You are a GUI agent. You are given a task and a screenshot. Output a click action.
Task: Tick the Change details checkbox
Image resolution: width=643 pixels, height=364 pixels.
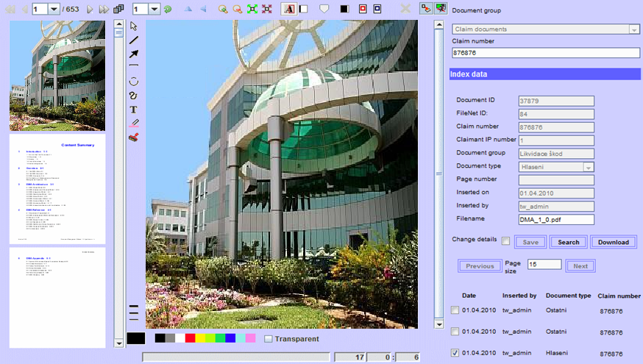505,241
